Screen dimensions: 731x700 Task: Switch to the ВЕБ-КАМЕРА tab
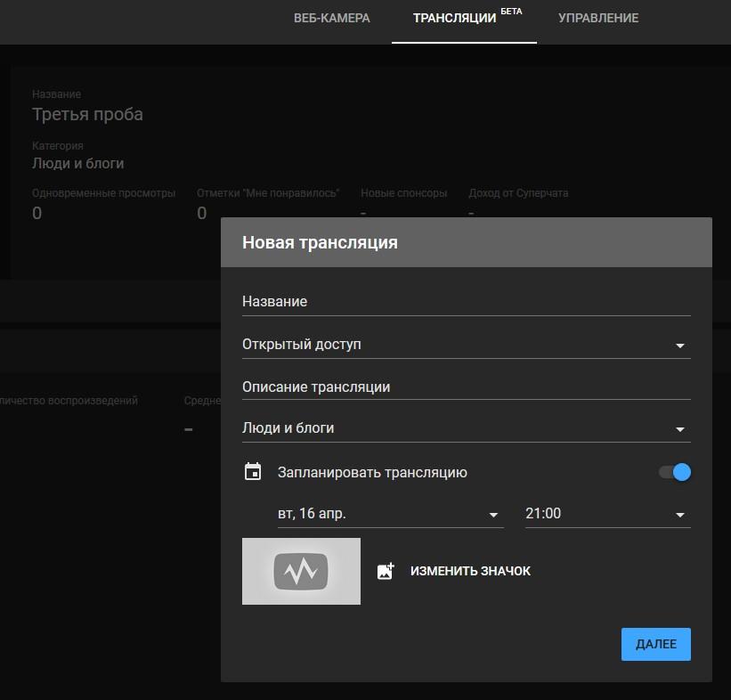[332, 19]
